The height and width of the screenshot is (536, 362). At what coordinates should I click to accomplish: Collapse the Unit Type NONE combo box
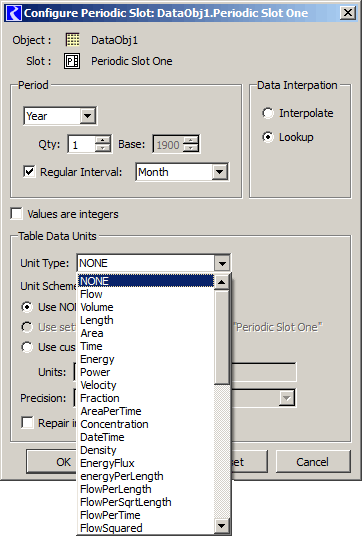[x=222, y=263]
